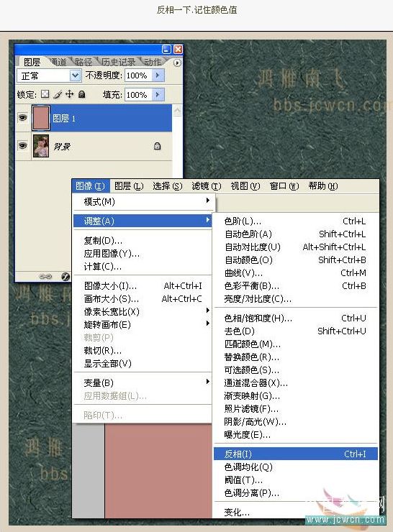This screenshot has width=393, height=532.
Task: Click the 填充 100% input field
Action: point(139,95)
